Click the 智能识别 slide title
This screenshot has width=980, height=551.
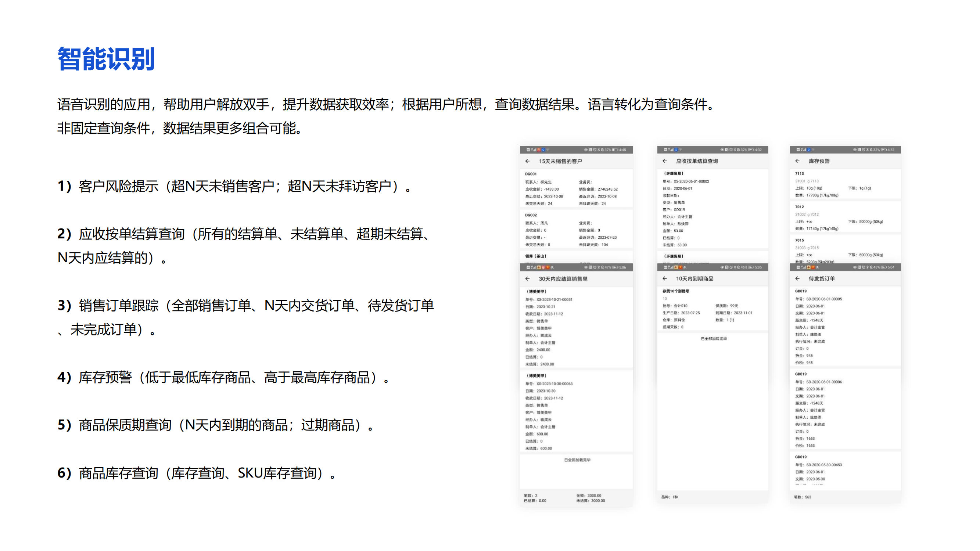[106, 59]
